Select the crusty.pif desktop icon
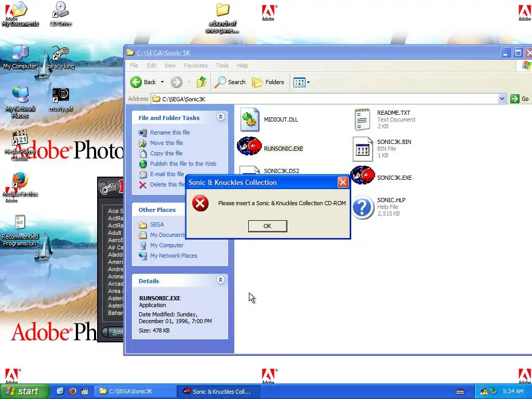532x399 pixels. tap(61, 100)
